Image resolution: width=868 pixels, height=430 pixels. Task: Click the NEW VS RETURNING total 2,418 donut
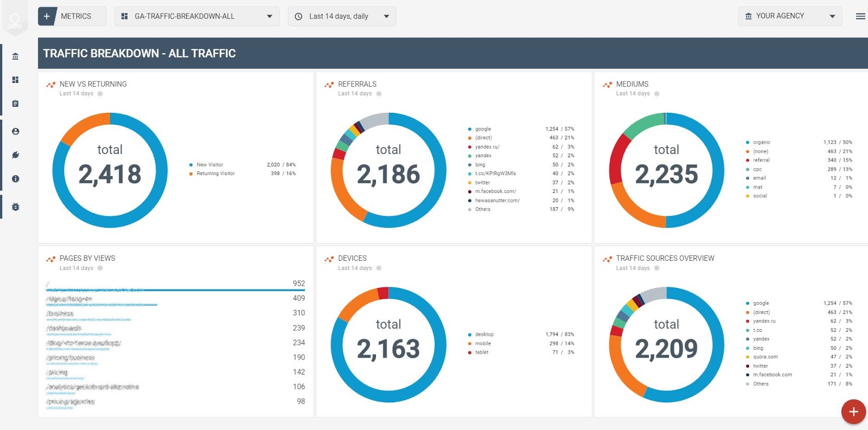coord(110,170)
